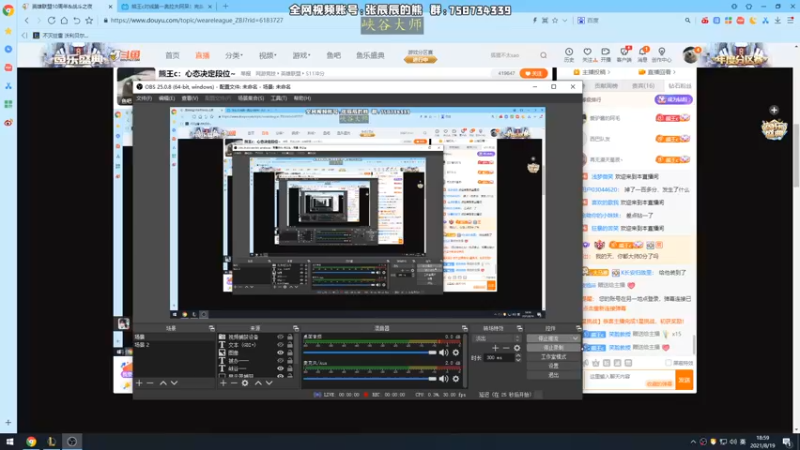
Task: Adjust desktop audio volume slider
Action: [x=370, y=353]
